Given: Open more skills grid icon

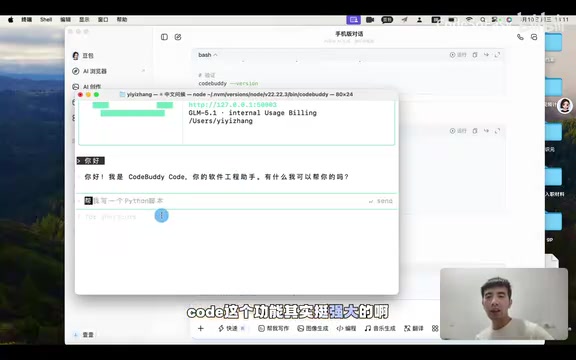Looking at the screenshot, I should coord(435,328).
